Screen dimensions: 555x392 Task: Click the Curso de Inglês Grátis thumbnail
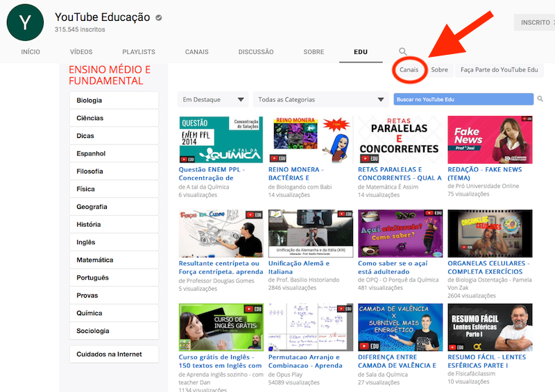[x=221, y=327]
